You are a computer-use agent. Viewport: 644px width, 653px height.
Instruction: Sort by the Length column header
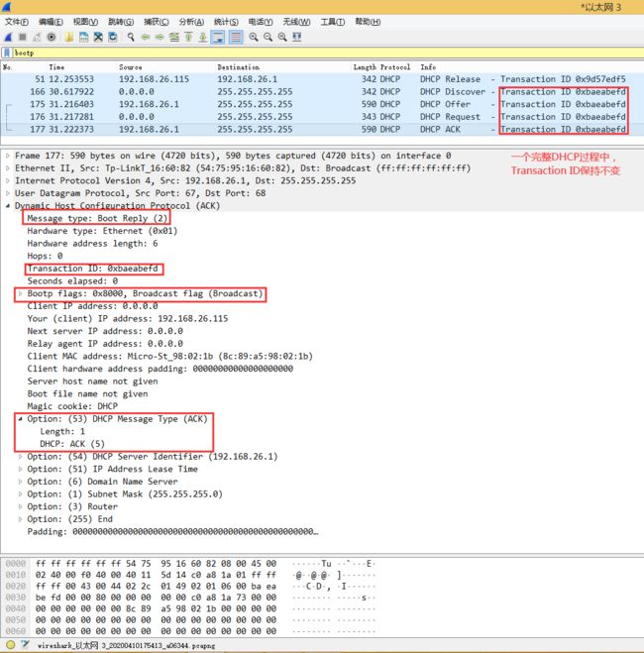[x=365, y=67]
